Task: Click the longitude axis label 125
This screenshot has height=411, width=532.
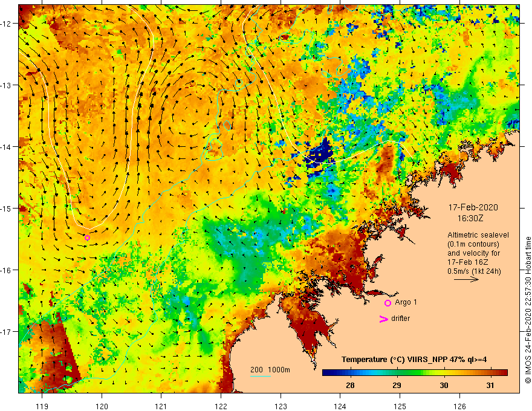Action: click(400, 406)
